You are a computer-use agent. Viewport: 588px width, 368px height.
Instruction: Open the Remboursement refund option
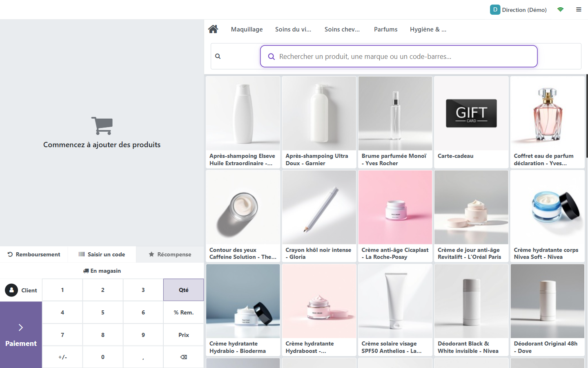click(x=34, y=254)
